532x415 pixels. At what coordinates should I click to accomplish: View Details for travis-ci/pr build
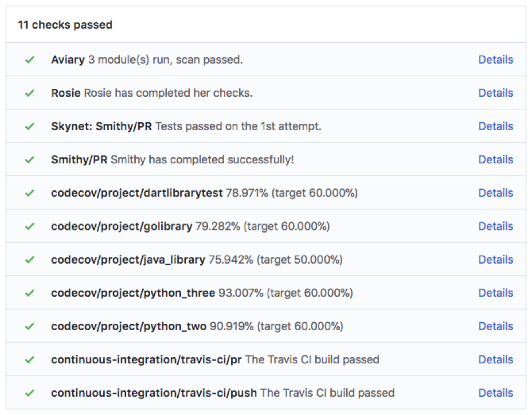pyautogui.click(x=496, y=359)
